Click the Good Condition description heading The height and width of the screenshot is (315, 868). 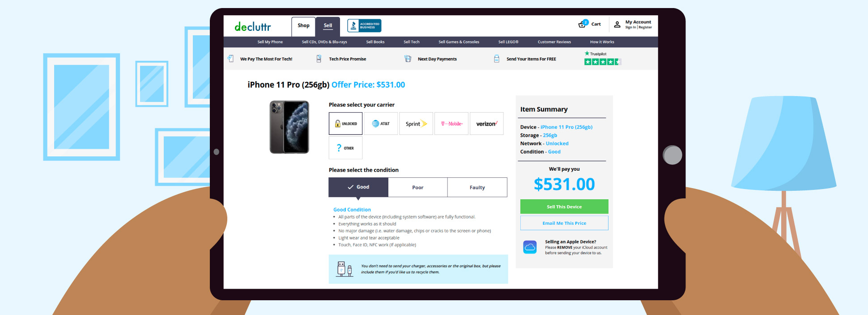(352, 210)
